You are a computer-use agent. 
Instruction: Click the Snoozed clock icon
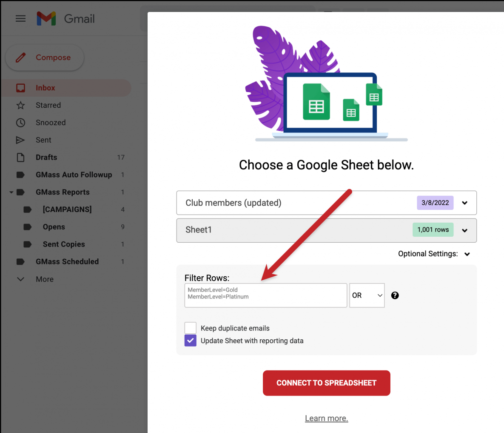pyautogui.click(x=20, y=123)
